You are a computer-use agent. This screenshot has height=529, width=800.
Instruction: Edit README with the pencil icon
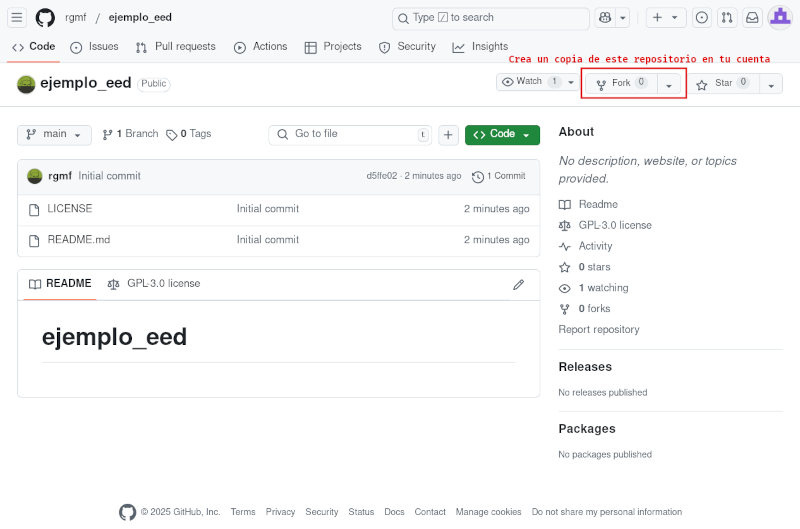tap(518, 284)
